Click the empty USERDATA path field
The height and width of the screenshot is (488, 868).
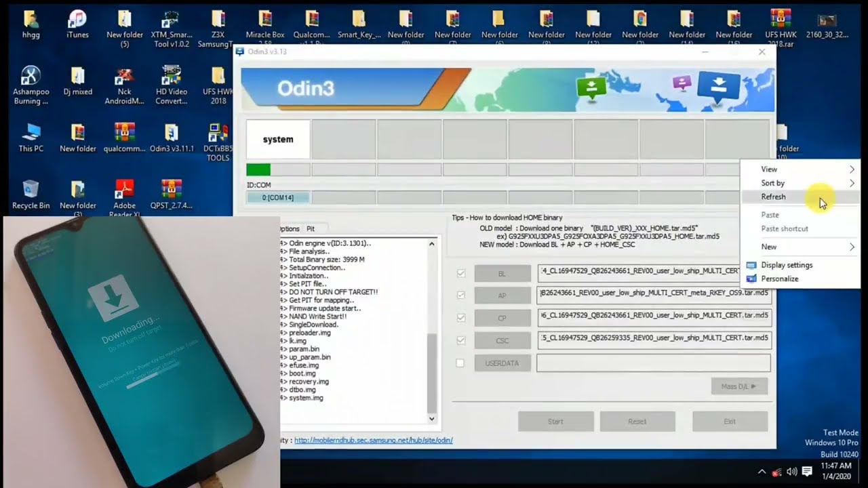(654, 363)
